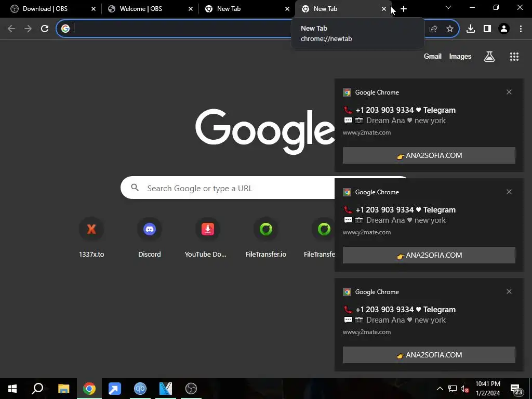Dismiss the bottom Chrome notification
Viewport: 532px width, 399px height.
(x=509, y=291)
